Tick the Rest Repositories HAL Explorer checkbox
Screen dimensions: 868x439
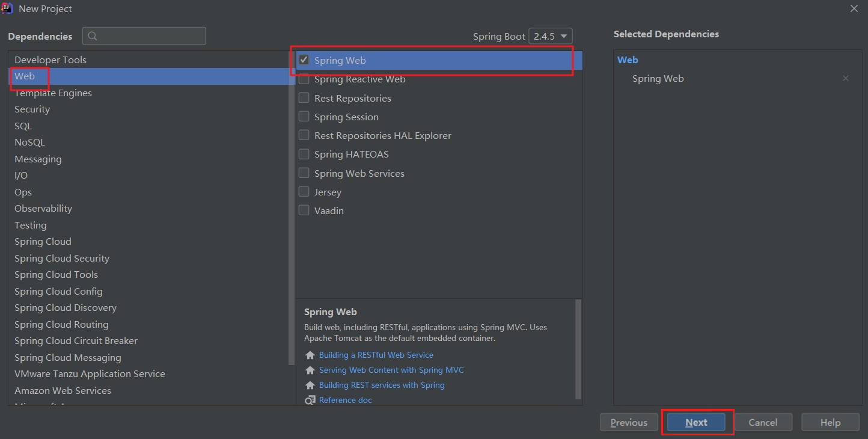coord(304,135)
